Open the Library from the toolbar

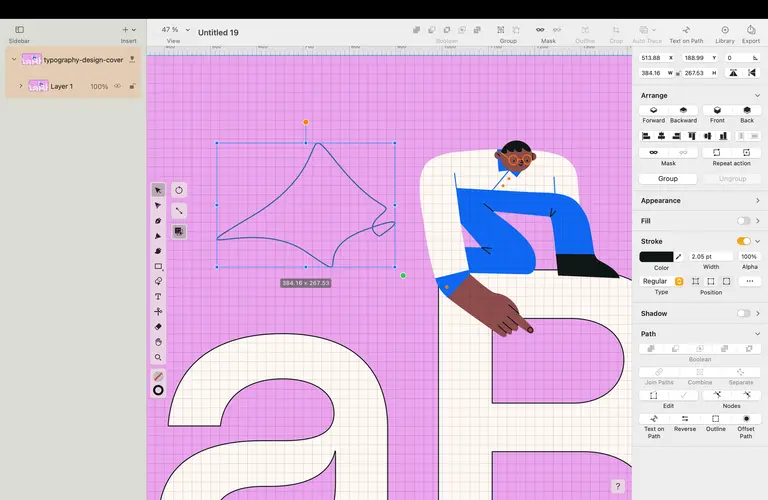click(725, 30)
